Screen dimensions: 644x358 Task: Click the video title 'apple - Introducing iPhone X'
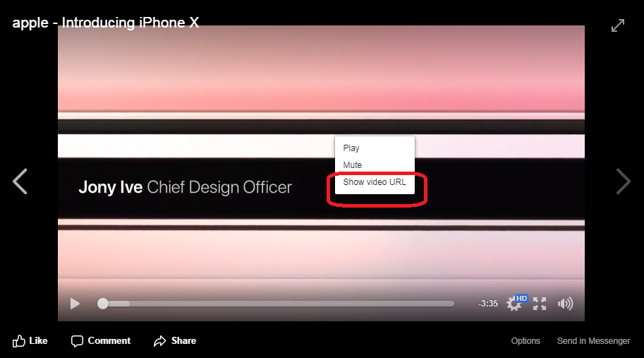click(106, 23)
